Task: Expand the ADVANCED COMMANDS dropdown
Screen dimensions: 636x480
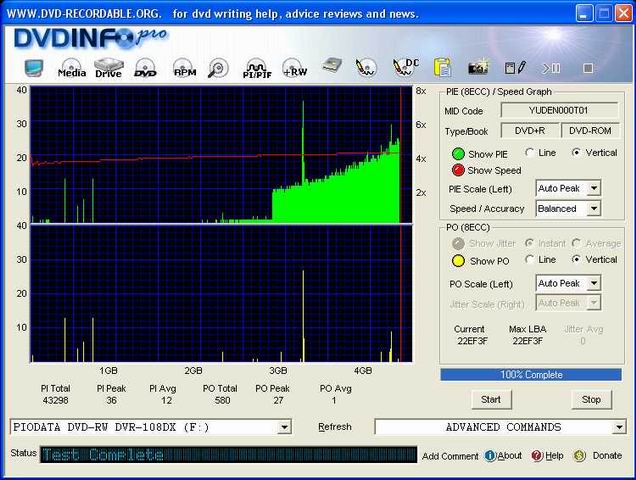Action: tap(619, 427)
